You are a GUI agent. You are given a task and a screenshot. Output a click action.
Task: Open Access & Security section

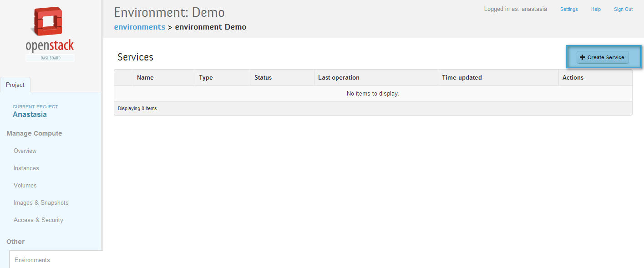(x=38, y=220)
